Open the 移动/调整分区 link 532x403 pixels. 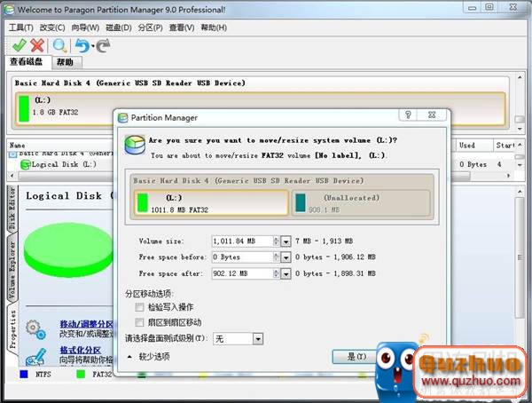(x=87, y=324)
